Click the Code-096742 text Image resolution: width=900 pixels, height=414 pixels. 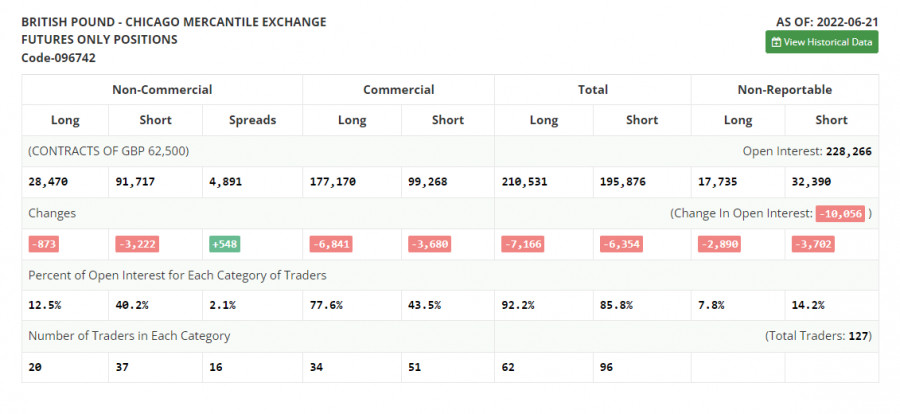[58, 58]
